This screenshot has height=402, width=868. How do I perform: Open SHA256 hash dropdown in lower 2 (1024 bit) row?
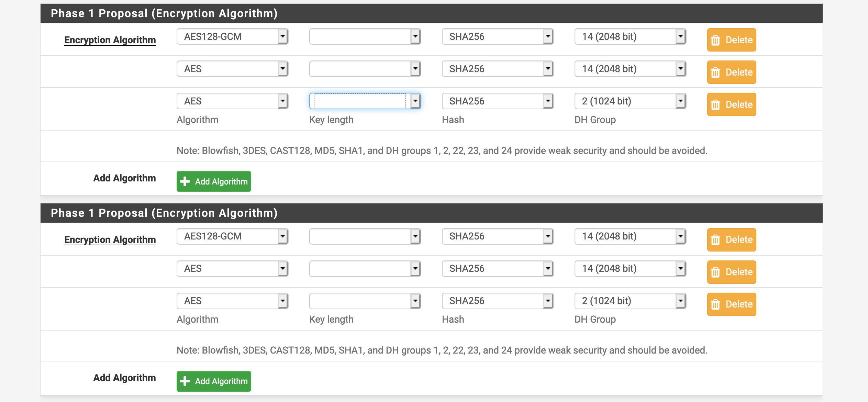coord(498,301)
